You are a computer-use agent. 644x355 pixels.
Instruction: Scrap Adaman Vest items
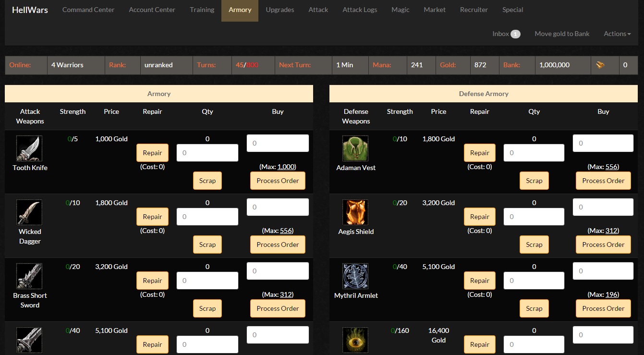coord(534,181)
